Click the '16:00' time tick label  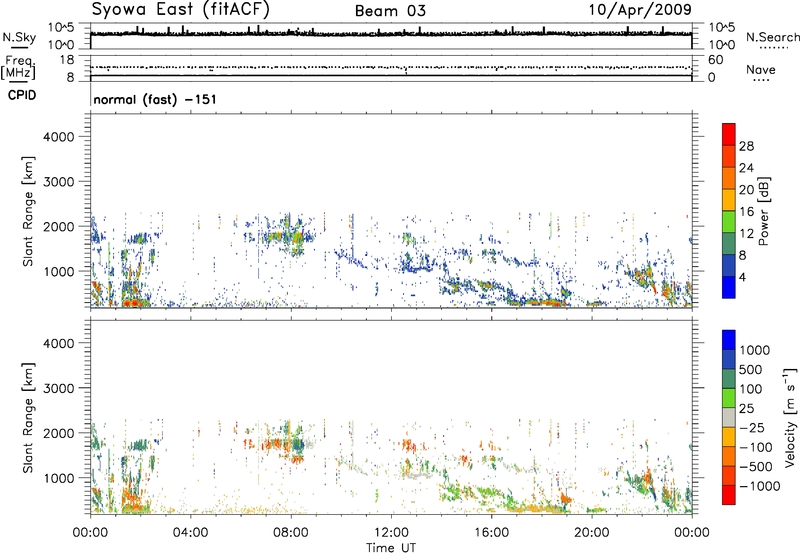(x=491, y=533)
